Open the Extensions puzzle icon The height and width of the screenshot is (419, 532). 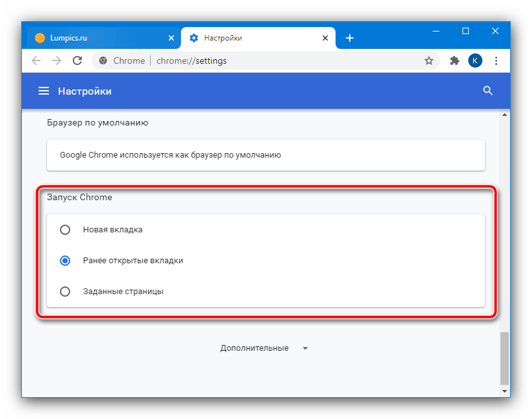(455, 61)
